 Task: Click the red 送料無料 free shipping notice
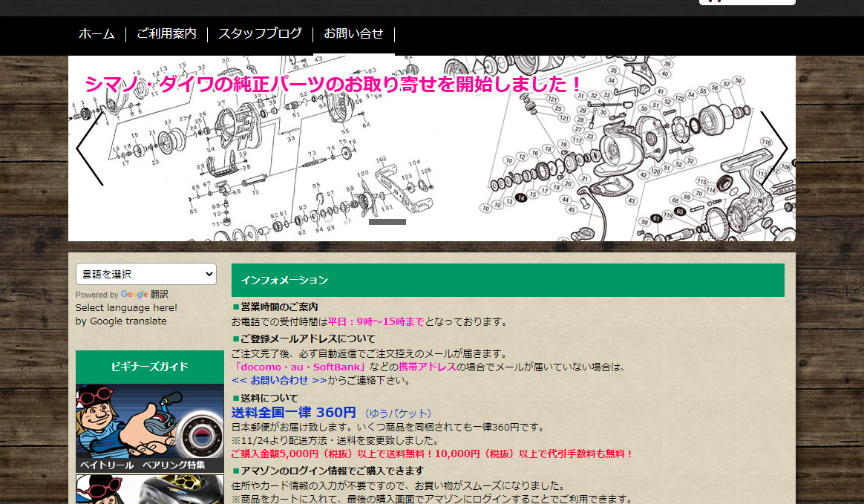click(433, 454)
